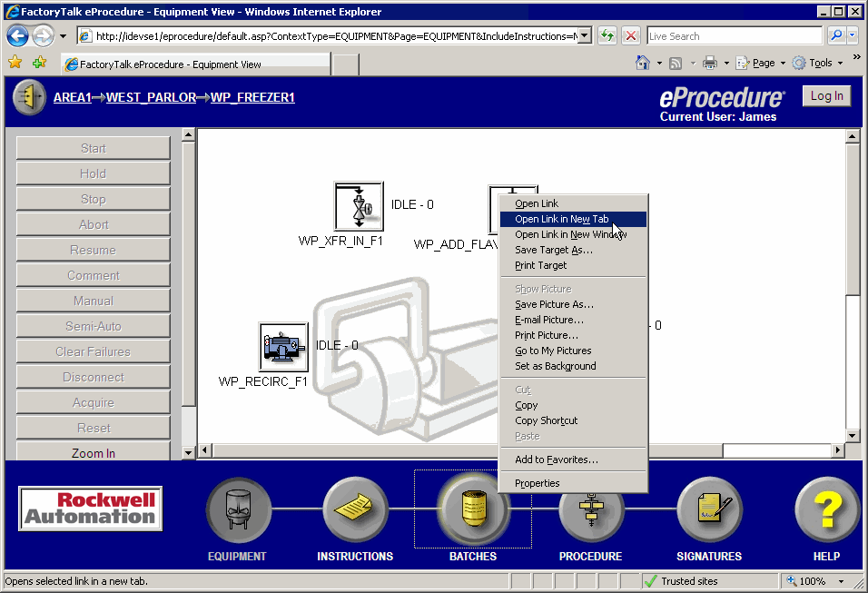Open the feeds dropdown arrow
This screenshot has height=593, width=868.
693,64
